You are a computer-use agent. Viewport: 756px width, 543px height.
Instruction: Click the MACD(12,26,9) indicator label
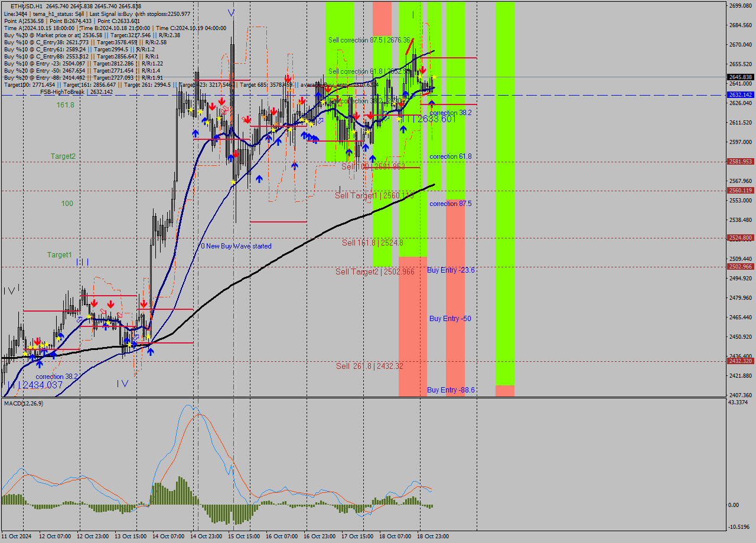point(24,403)
